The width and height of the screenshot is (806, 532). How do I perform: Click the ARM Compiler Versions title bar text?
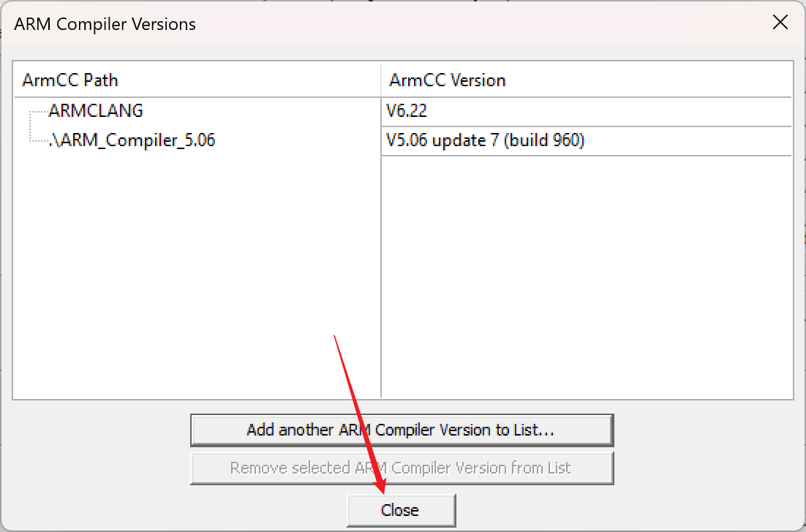pyautogui.click(x=105, y=24)
